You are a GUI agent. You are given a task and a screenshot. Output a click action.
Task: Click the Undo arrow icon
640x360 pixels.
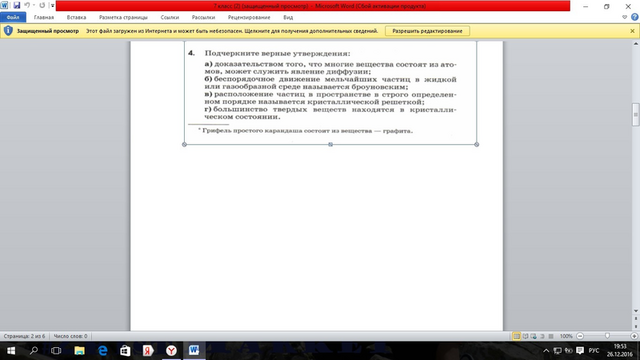pyautogui.click(x=27, y=5)
